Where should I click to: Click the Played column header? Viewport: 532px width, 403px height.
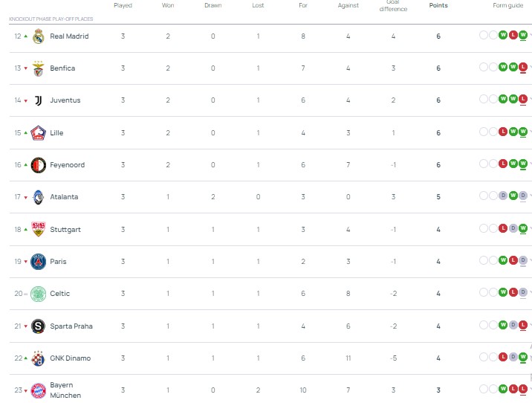[x=123, y=6]
